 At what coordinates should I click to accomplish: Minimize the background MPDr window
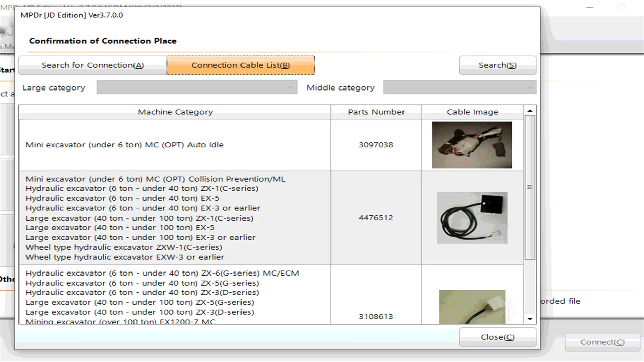coord(590,7)
